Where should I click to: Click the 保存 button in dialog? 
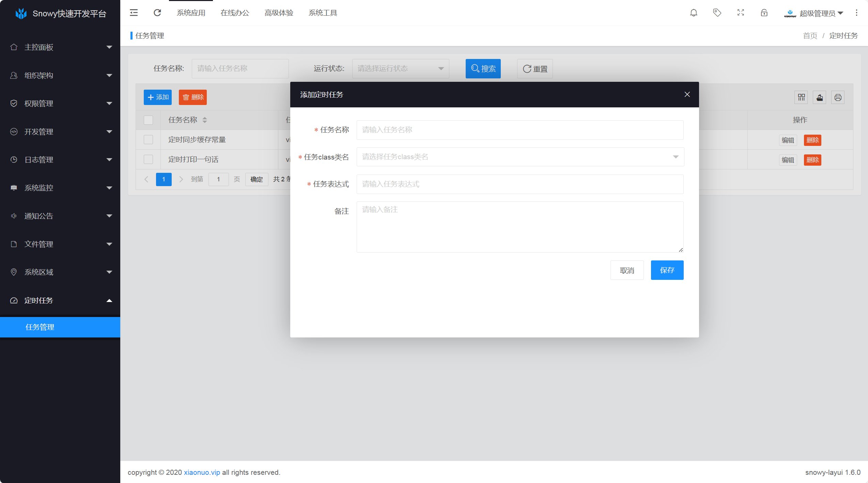(x=667, y=270)
